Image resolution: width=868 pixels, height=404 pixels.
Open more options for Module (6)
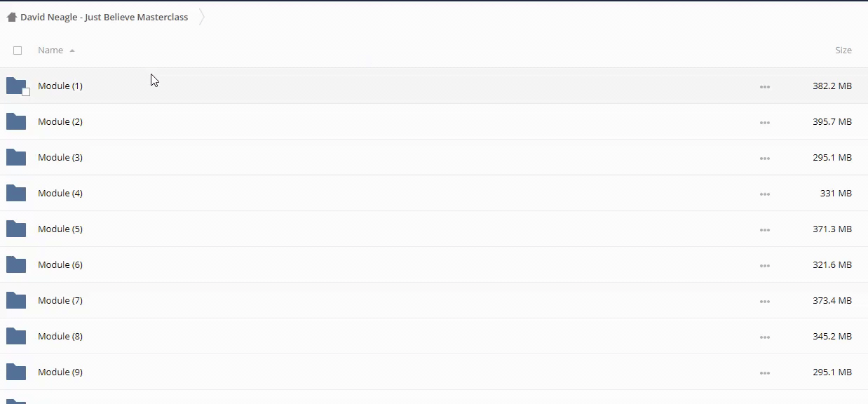(764, 266)
